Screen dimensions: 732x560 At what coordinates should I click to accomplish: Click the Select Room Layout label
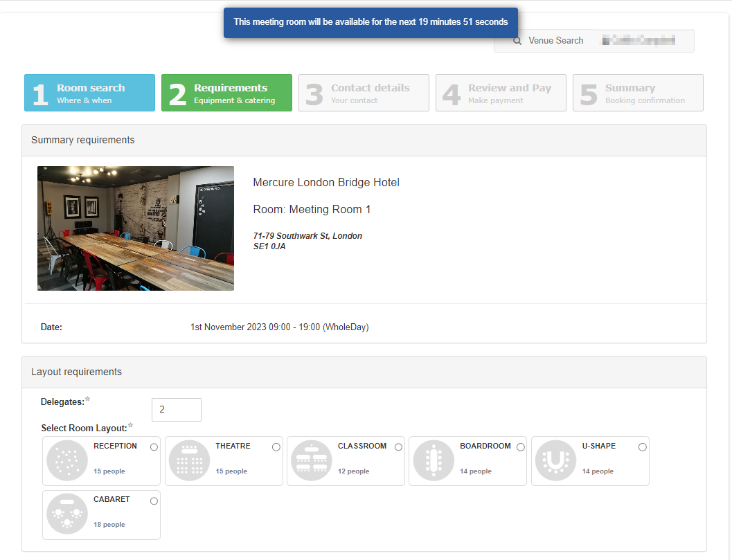(x=84, y=428)
